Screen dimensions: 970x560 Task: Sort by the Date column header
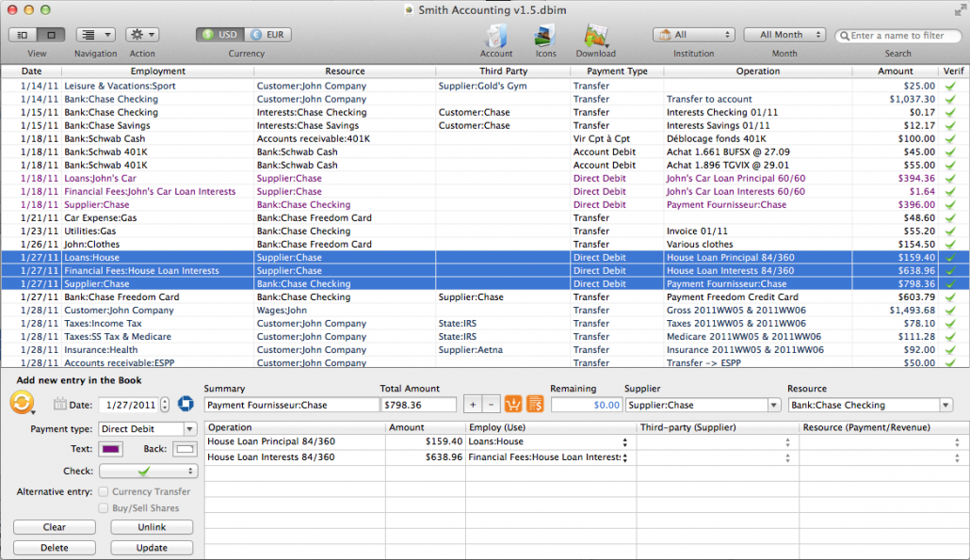(x=32, y=72)
